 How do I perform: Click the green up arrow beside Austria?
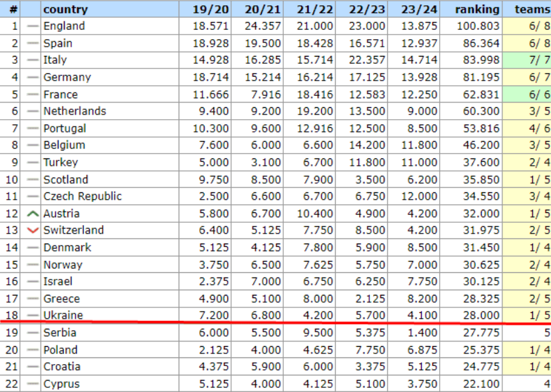32,214
